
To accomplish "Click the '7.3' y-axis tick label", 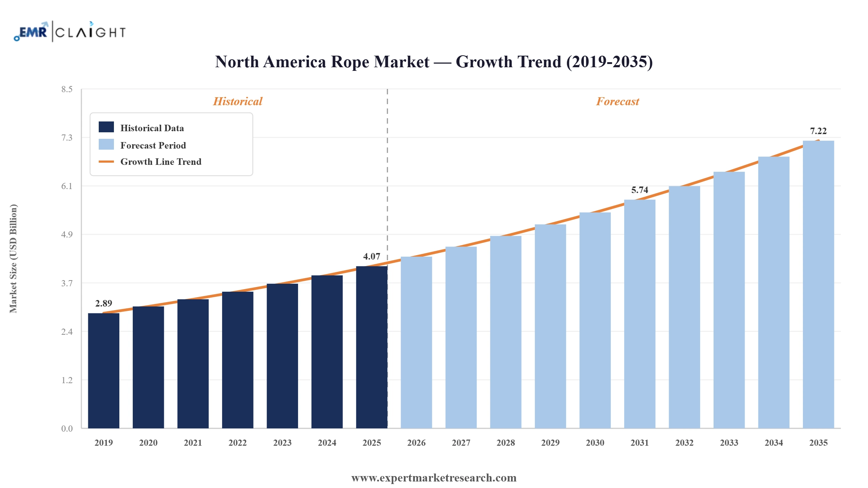I will (x=67, y=138).
